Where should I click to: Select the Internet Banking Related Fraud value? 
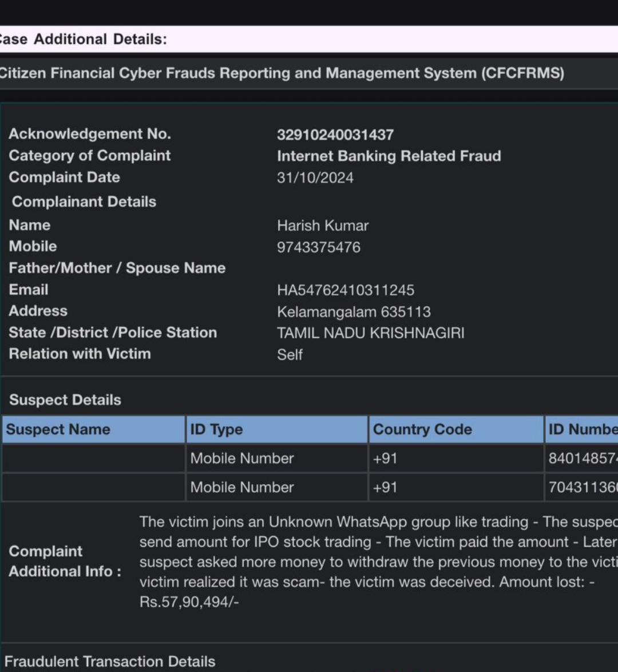click(x=389, y=156)
